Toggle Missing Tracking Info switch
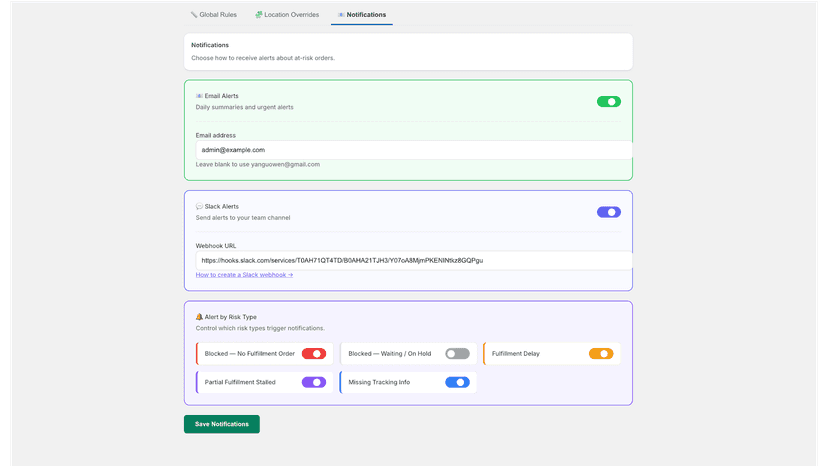The image size is (828, 466). 457,382
